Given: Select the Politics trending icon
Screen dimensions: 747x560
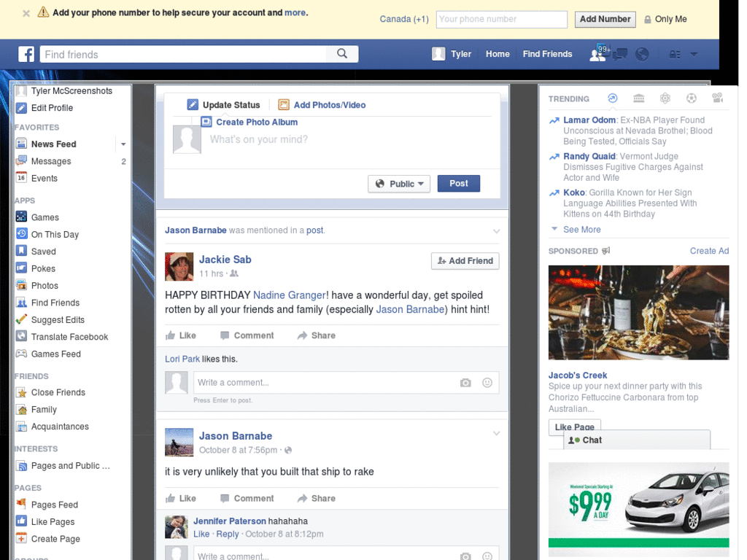Looking at the screenshot, I should (x=639, y=98).
